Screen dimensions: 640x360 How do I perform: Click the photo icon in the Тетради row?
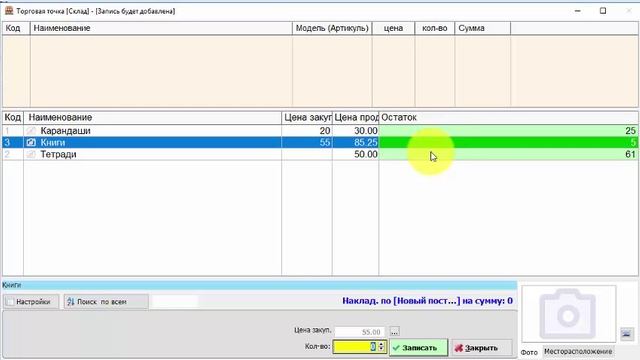(x=31, y=154)
